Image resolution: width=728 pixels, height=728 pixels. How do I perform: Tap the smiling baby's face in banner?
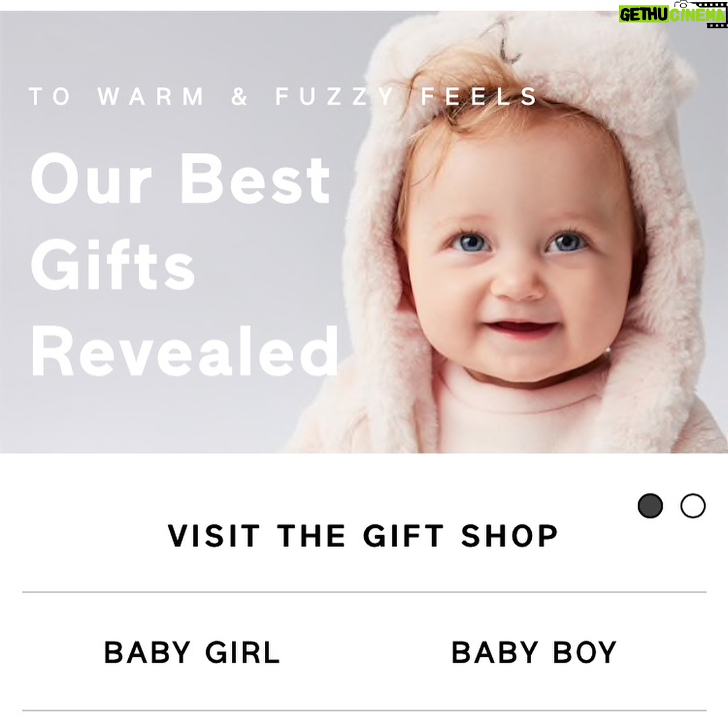[x=518, y=269]
